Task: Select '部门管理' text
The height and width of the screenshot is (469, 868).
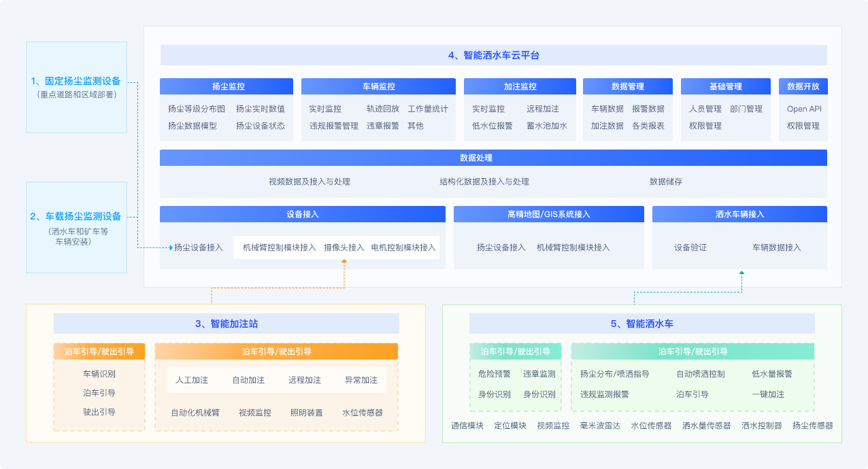Action: 746,109
